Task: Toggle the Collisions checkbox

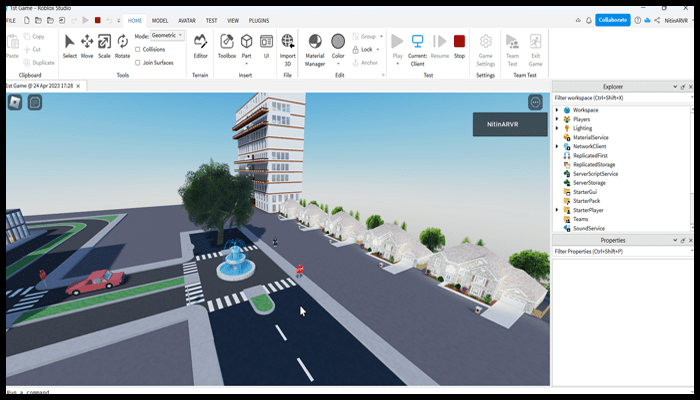Action: click(138, 49)
